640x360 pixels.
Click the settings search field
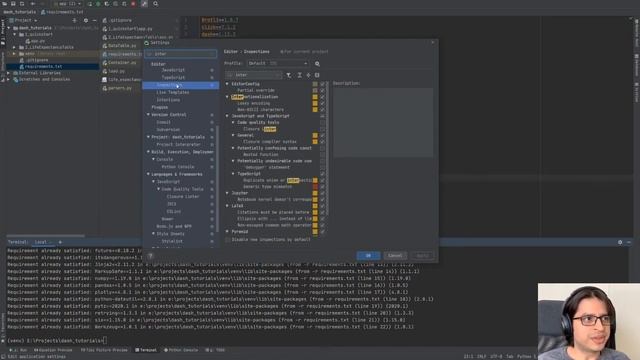point(180,54)
